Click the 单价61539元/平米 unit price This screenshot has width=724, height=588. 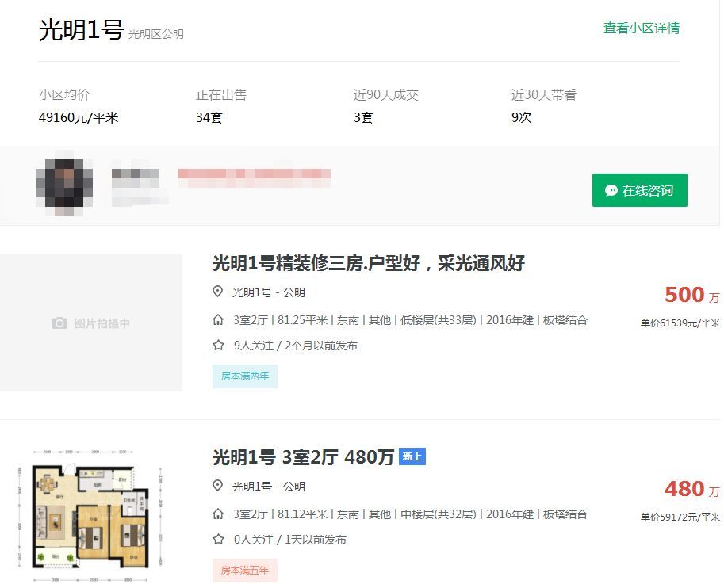tap(680, 323)
